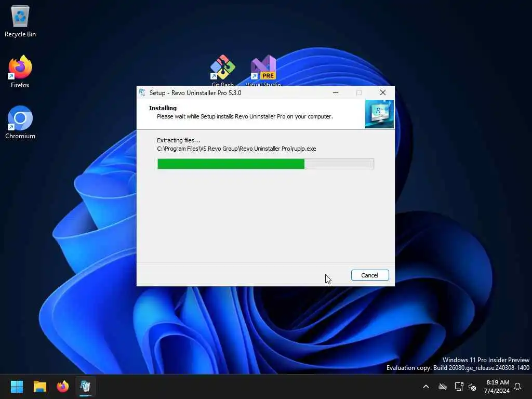Click the 'Installing' heading text
Image resolution: width=532 pixels, height=399 pixels.
point(163,108)
